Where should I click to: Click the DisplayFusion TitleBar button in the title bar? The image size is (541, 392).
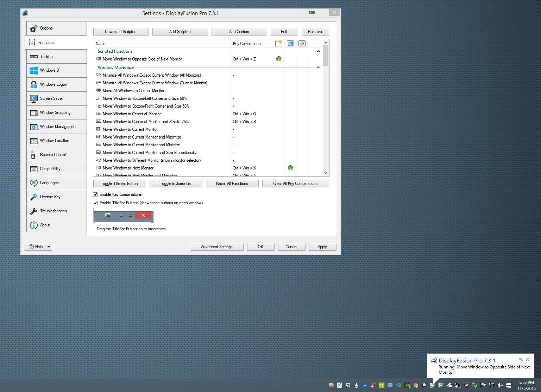(312, 13)
